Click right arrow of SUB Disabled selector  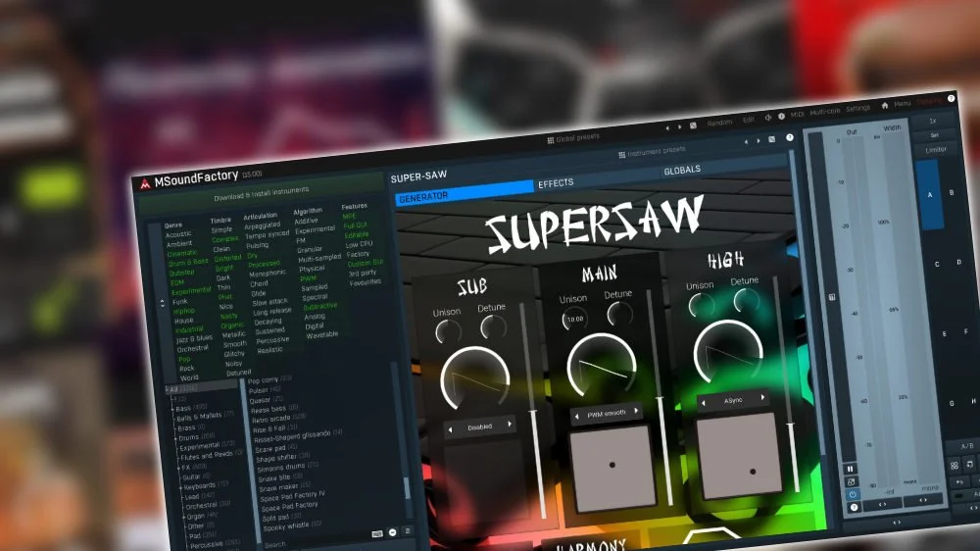[510, 425]
